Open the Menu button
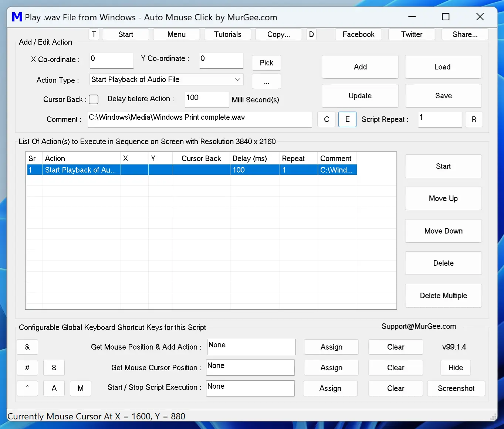This screenshot has width=504, height=429. (x=176, y=34)
